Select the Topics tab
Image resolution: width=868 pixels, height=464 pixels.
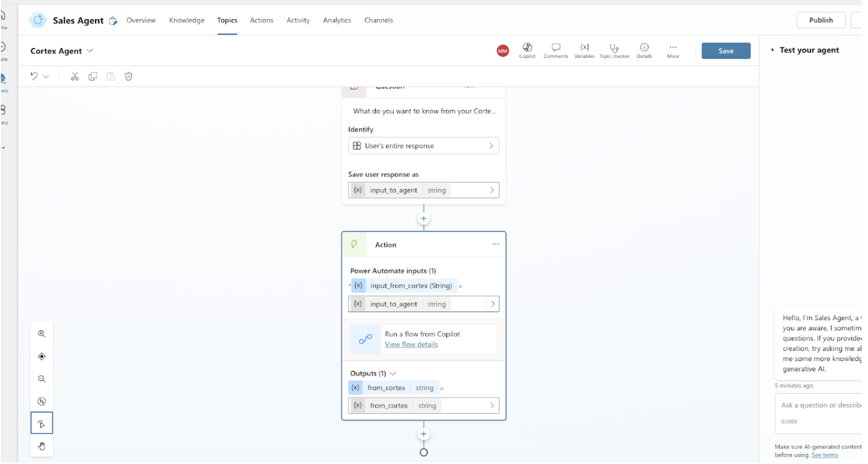click(227, 20)
